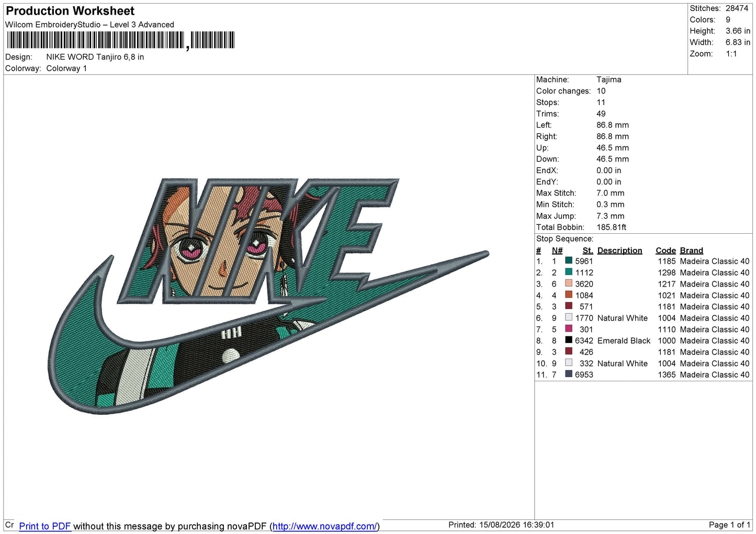
Task: Select the barcode under the worksheet title
Action: coord(121,40)
